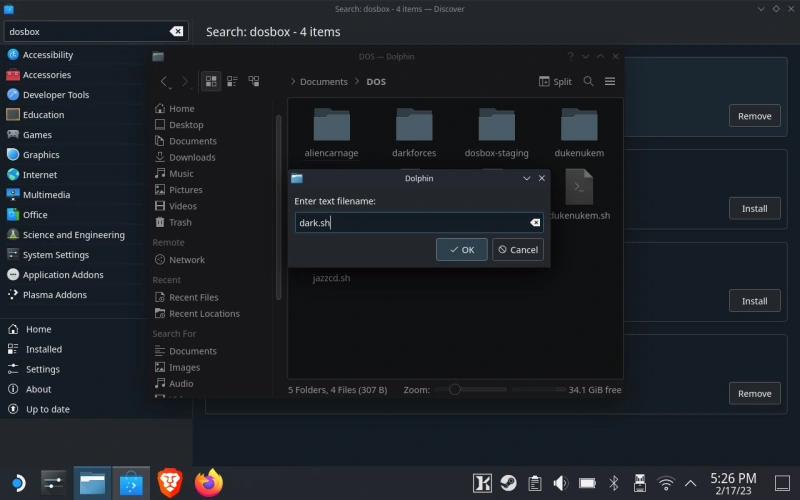Clear the Discover dosbox search box
The height and width of the screenshot is (500, 800).
pos(177,32)
